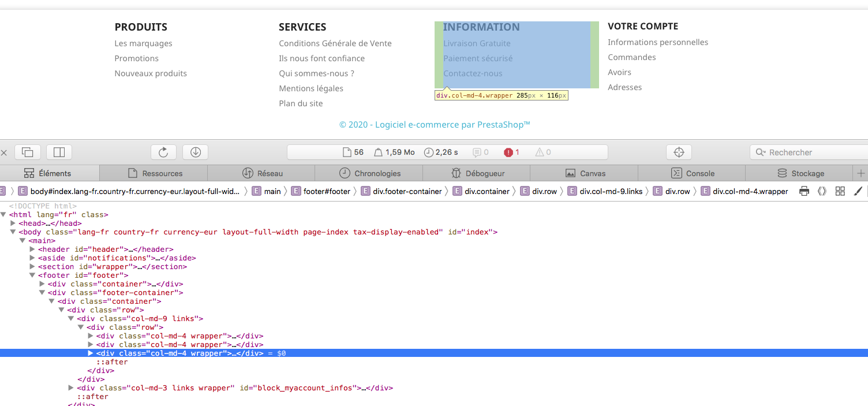Click the dock-to-side layout icon
The image size is (868, 406).
pos(59,152)
